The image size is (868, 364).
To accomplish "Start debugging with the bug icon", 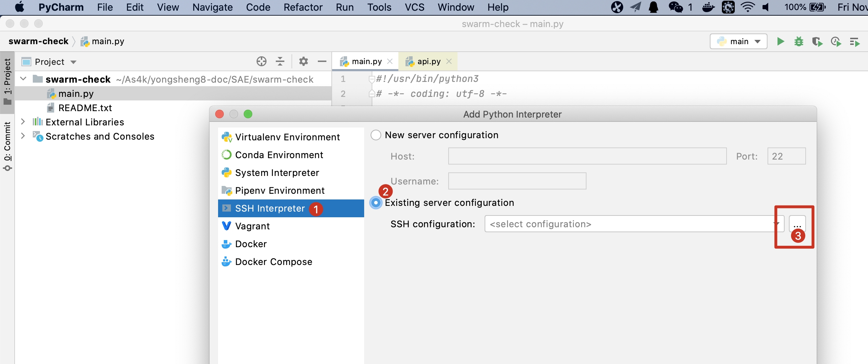I will coord(799,42).
